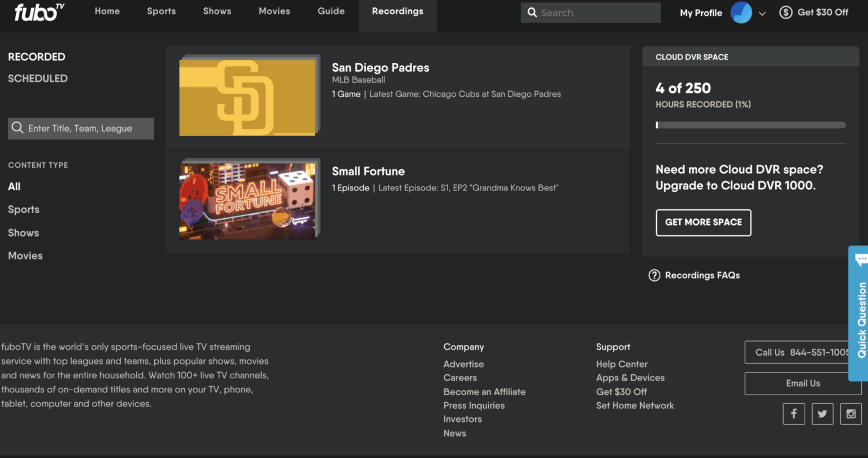Click the profile avatar icon
The image size is (868, 458).
click(741, 12)
